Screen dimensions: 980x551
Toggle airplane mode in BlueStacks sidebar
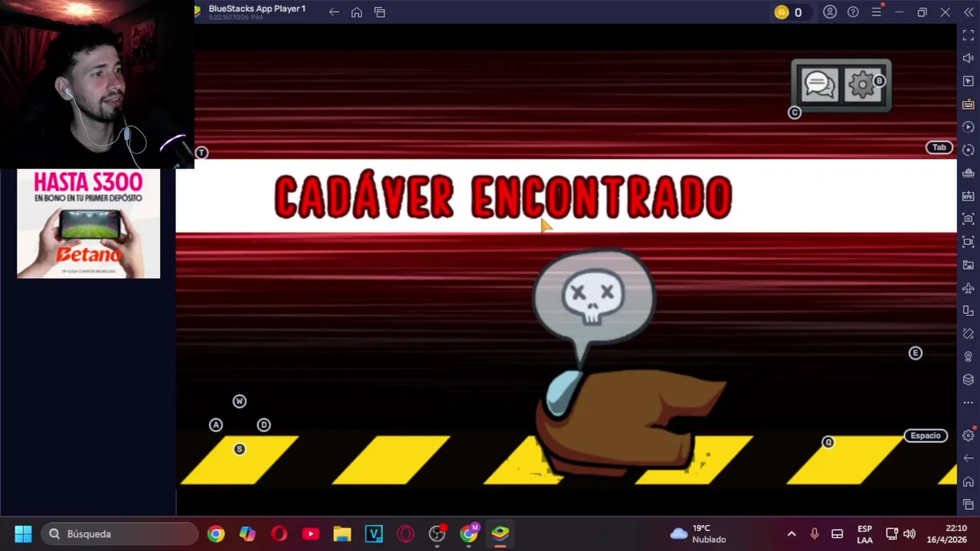click(x=969, y=288)
